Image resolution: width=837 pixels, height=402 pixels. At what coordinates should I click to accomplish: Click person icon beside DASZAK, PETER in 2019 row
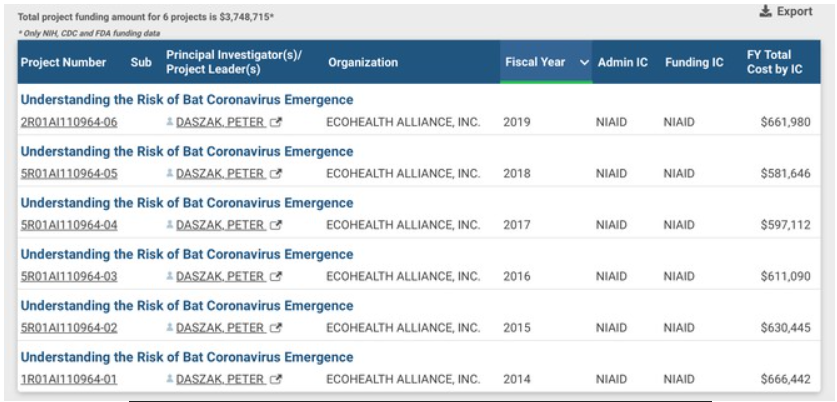coord(170,122)
